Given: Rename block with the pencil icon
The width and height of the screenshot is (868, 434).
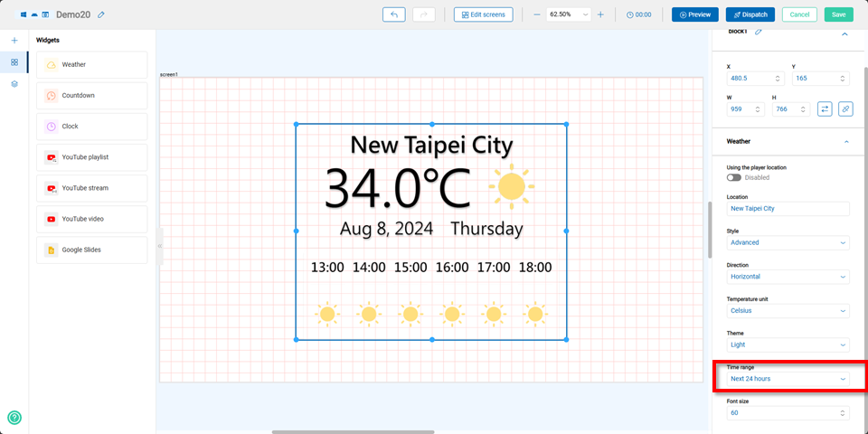Looking at the screenshot, I should pyautogui.click(x=759, y=32).
